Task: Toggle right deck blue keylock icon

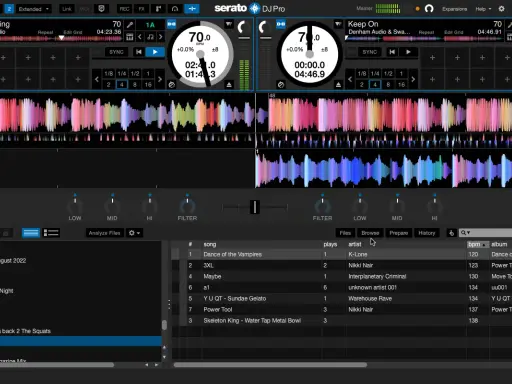Action: pyautogui.click(x=281, y=24)
